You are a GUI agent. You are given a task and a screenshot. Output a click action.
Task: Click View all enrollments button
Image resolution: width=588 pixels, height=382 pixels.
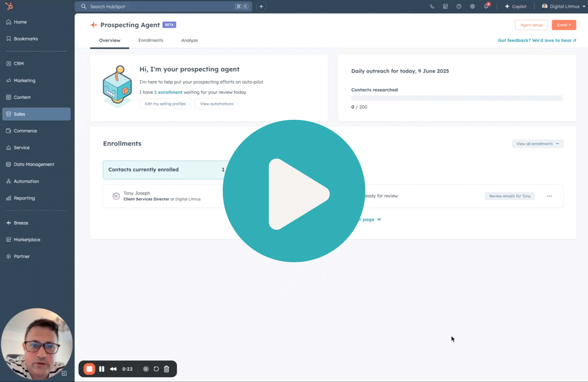point(538,144)
